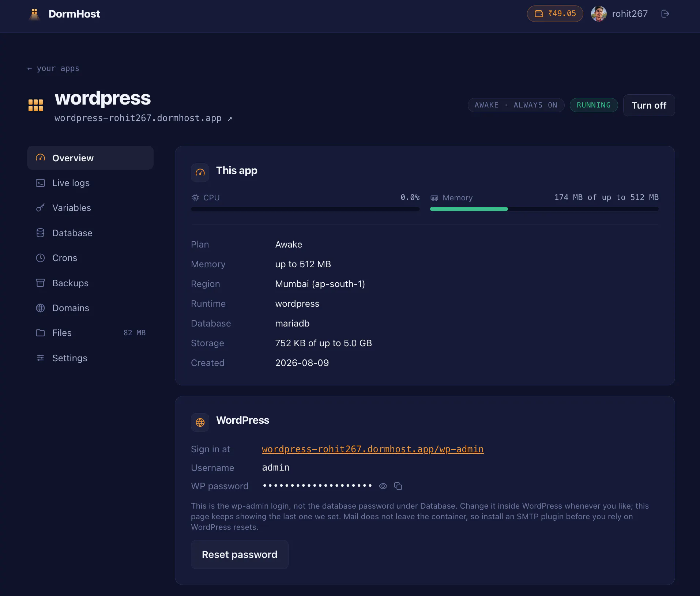Click the CPU usage progress bar
Image resolution: width=700 pixels, height=596 pixels.
[305, 209]
